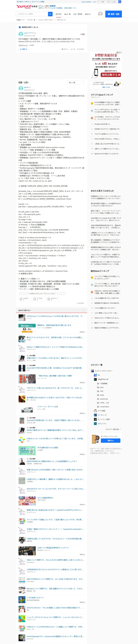Image resolution: width=138 pixels, height=644 pixels.
Task: Click the 質問・相談 button
Action: pyautogui.click(x=113, y=14)
